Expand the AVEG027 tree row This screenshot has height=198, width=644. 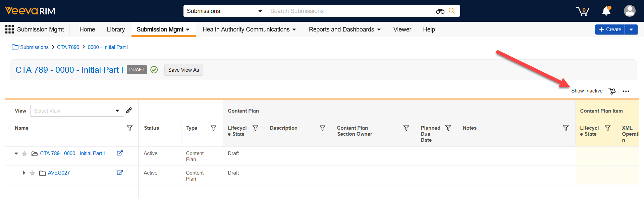coord(24,173)
